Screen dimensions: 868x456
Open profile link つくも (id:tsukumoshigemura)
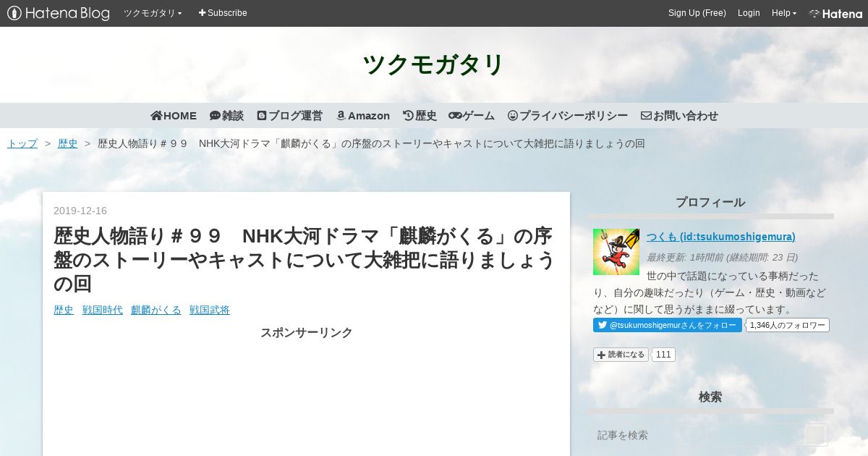tap(721, 237)
